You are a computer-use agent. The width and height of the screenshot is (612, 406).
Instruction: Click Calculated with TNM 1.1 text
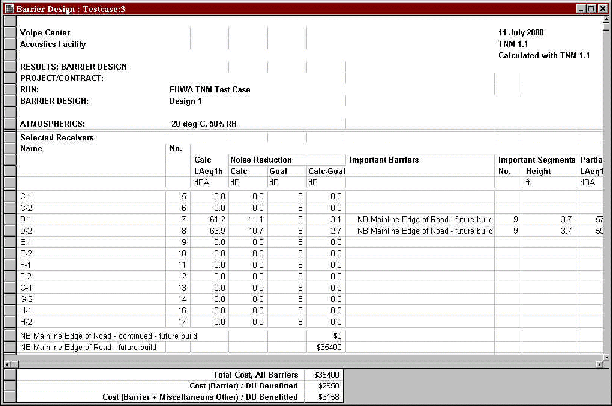click(544, 55)
